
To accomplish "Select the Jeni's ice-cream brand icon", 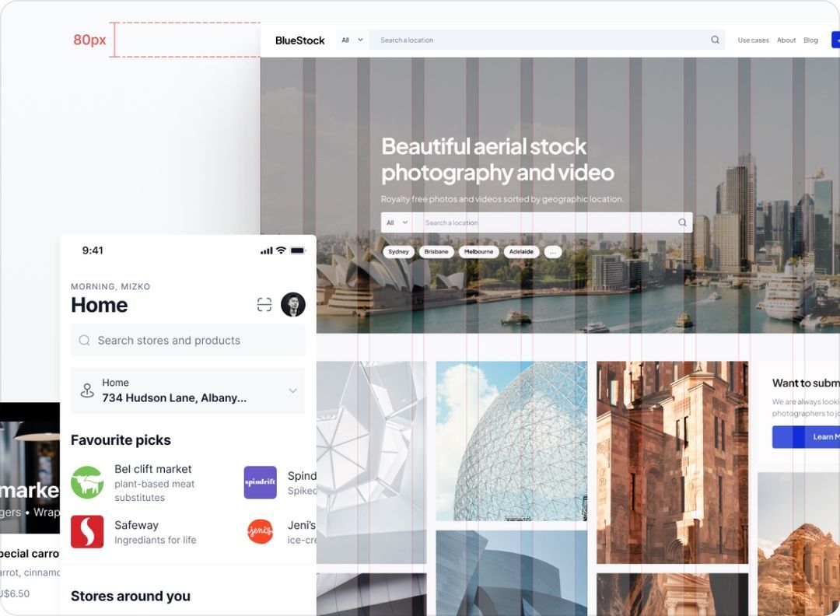I will (260, 531).
